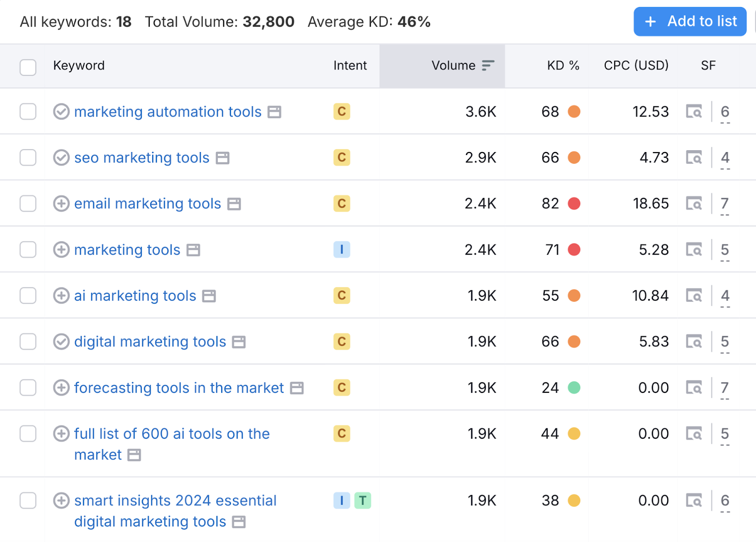756x542 pixels.
Task: Open SERP snapshot for marketing automation tools
Action: (693, 111)
